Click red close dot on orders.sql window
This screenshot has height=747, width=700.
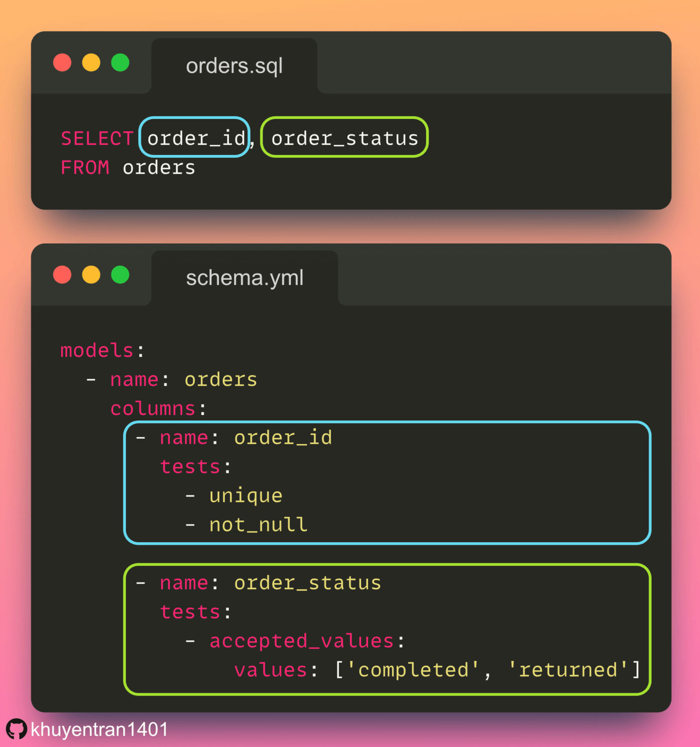tap(62, 63)
